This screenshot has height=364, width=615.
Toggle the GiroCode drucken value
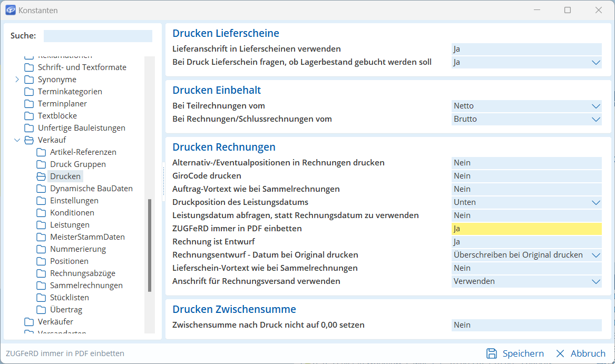coord(526,176)
